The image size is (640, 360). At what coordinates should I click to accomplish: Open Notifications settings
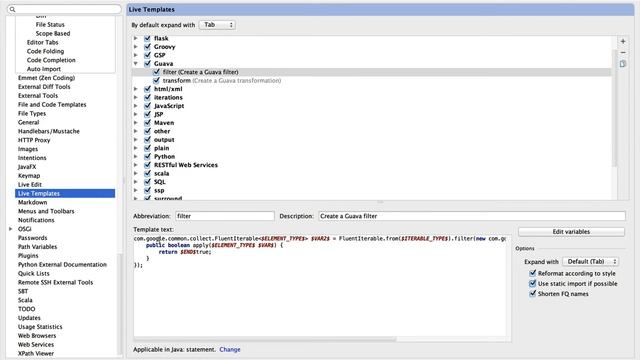pos(36,220)
